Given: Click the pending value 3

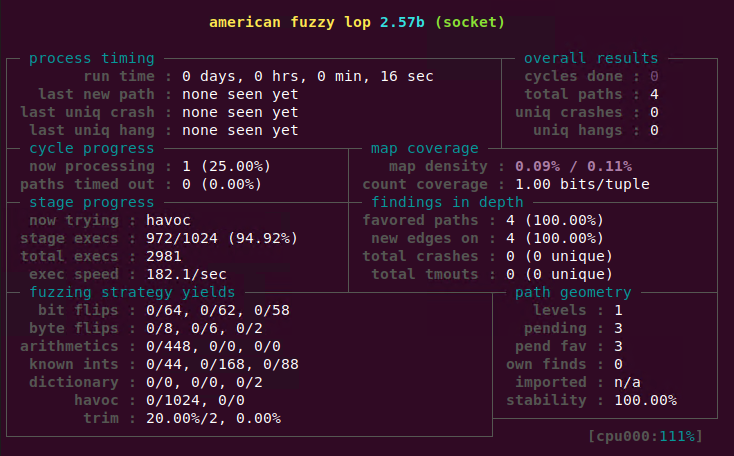Looking at the screenshot, I should point(618,329).
